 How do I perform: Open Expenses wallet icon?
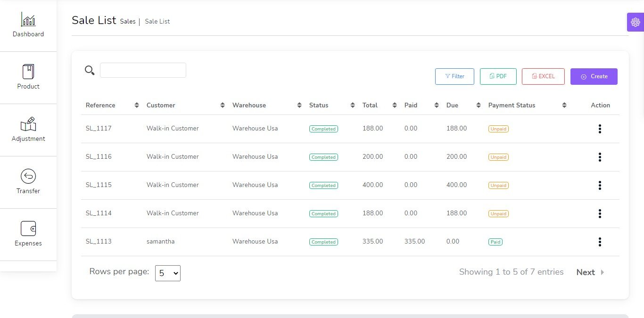[x=28, y=229]
